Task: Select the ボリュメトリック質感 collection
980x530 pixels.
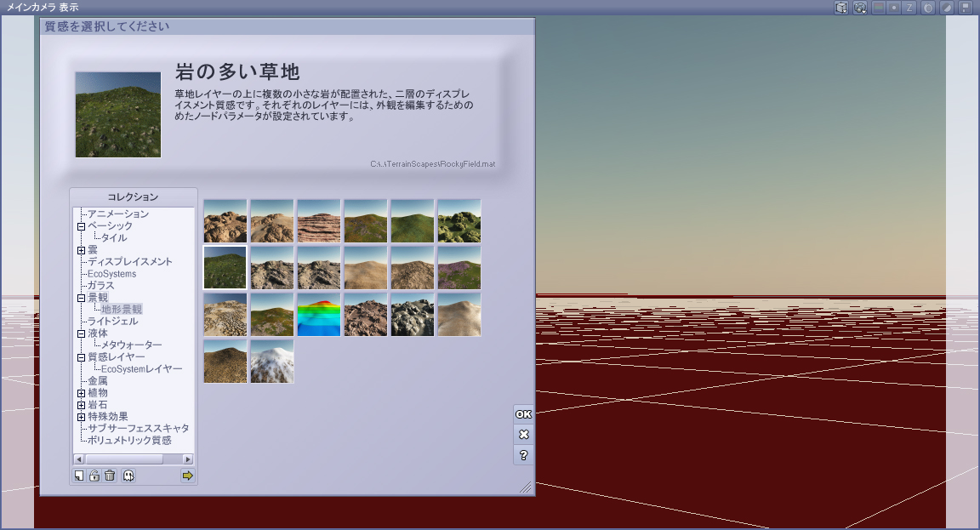Action: (129, 440)
